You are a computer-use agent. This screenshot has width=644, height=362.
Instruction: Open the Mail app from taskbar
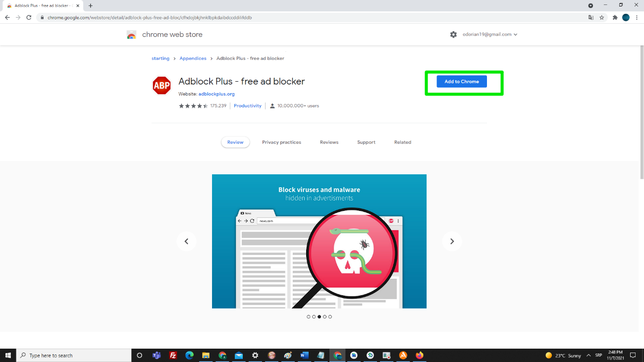[x=239, y=356]
